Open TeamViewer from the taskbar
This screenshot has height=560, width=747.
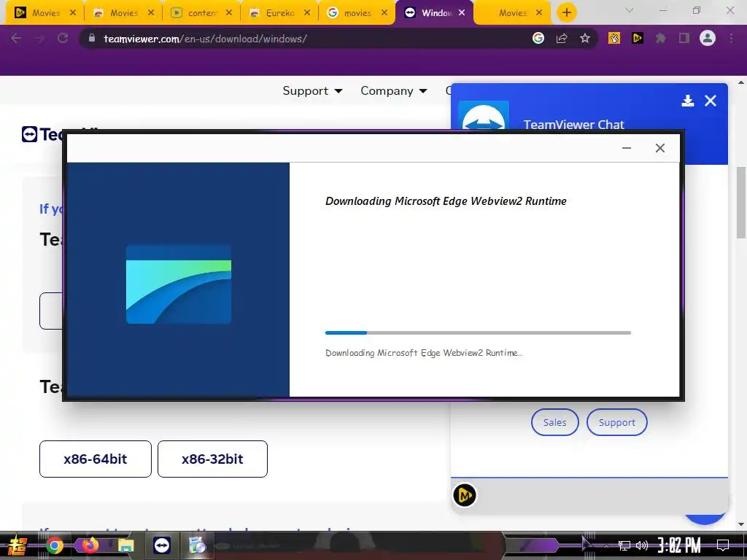pyautogui.click(x=162, y=545)
